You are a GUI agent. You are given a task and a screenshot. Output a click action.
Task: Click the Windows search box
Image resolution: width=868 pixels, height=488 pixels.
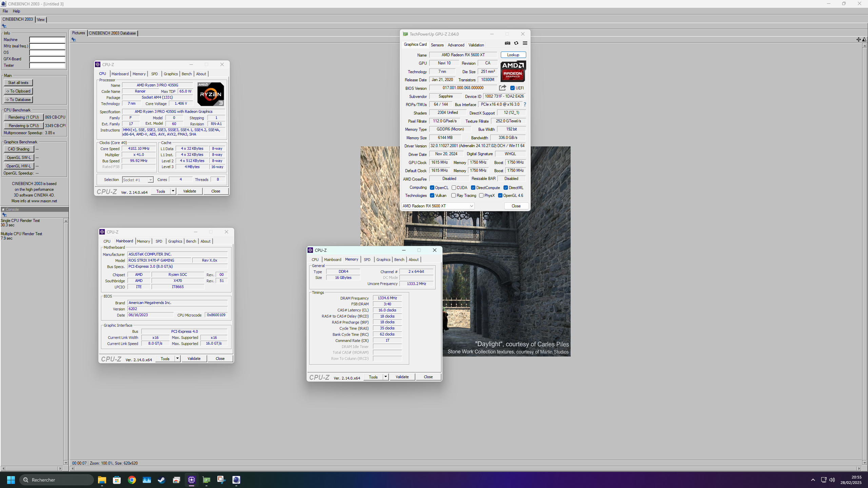[57, 480]
